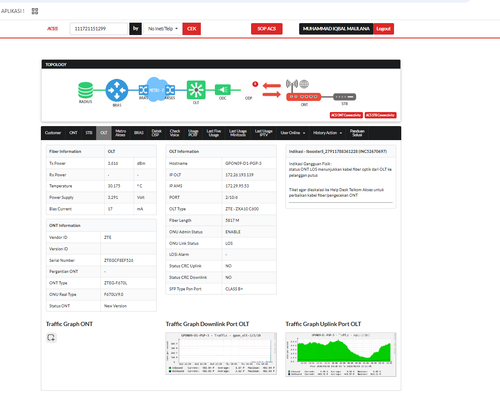Image resolution: width=500 pixels, height=393 pixels.
Task: Select the green OLT node icon
Action: [x=196, y=90]
